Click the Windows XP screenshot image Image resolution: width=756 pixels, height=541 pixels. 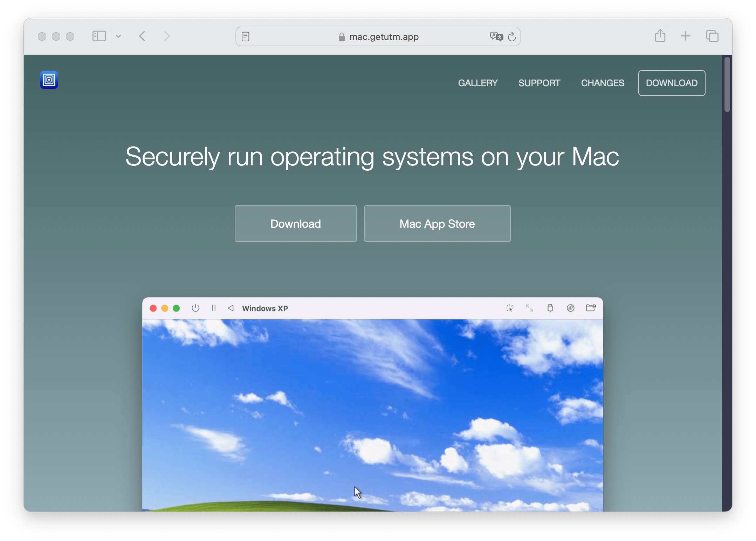tap(373, 415)
